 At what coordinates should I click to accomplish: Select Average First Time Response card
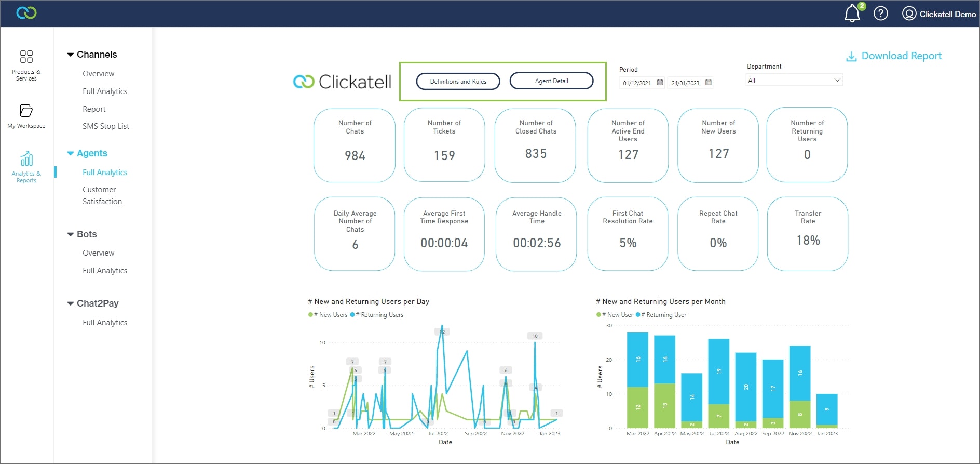click(x=444, y=234)
